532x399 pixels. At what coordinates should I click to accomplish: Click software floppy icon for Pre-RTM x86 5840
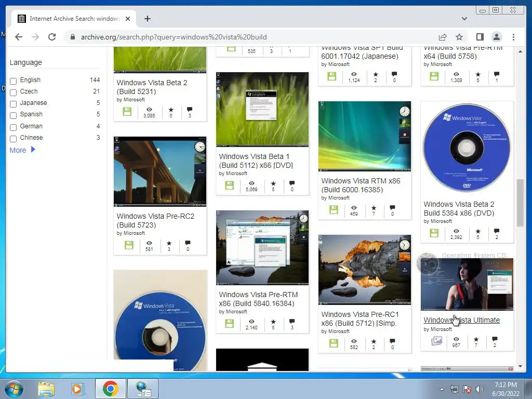coord(229,323)
